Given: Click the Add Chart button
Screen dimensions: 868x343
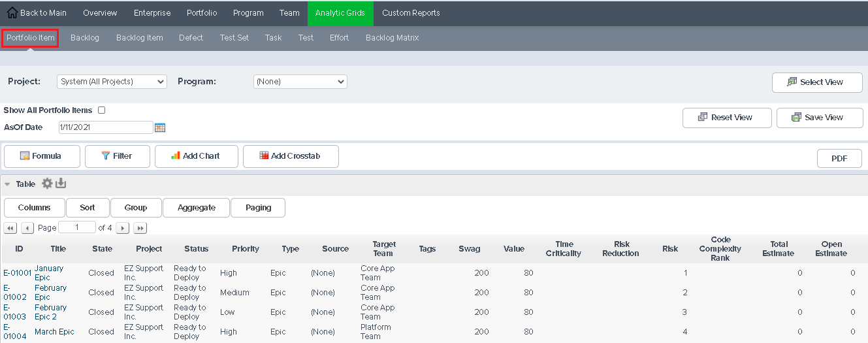Looking at the screenshot, I should tap(197, 156).
